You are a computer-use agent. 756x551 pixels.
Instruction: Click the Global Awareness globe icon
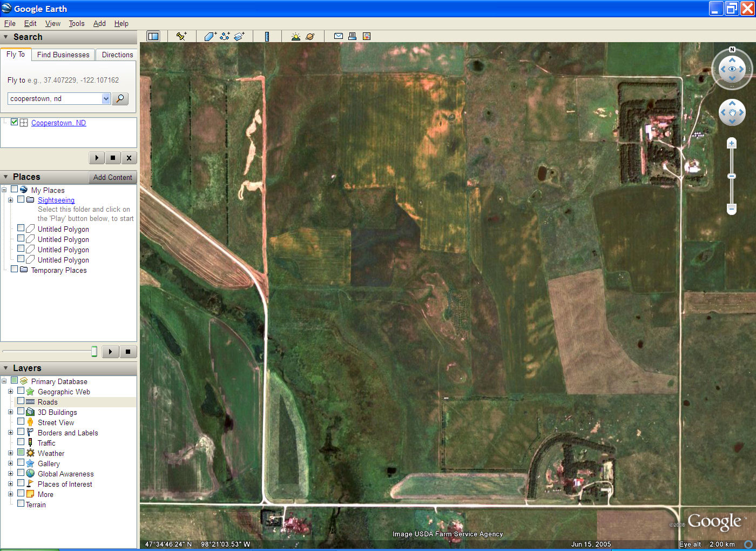click(x=30, y=473)
